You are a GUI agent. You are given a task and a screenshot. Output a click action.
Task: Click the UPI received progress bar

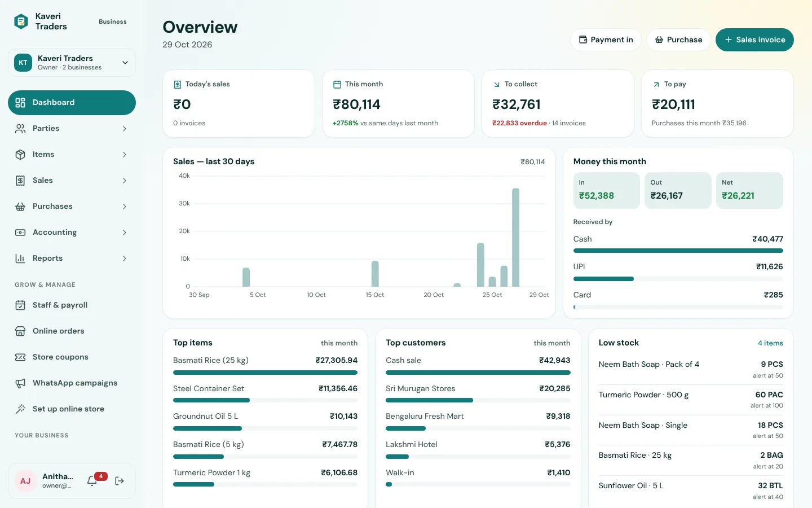pyautogui.click(x=678, y=279)
